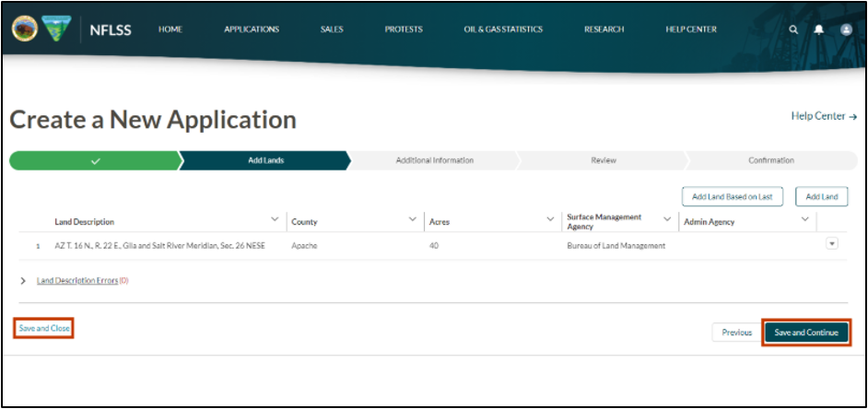The height and width of the screenshot is (409, 868).
Task: Click the NFLSS site title
Action: coord(111,29)
